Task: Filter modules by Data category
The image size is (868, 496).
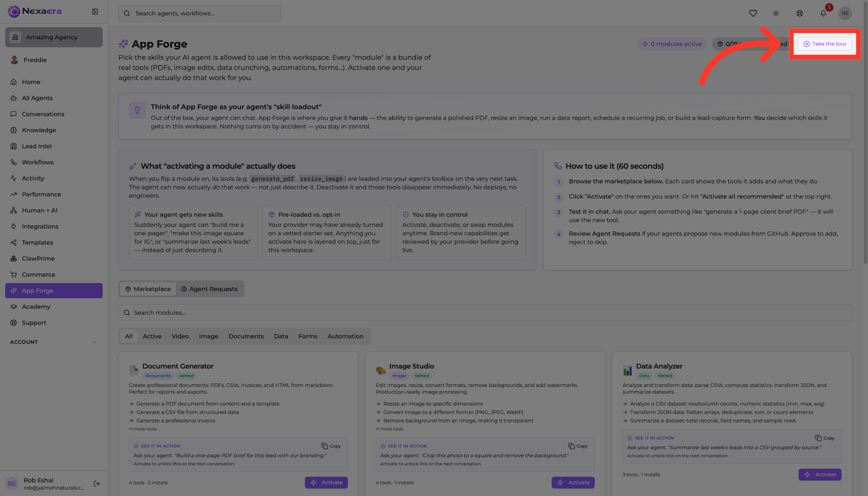Action: click(x=281, y=336)
